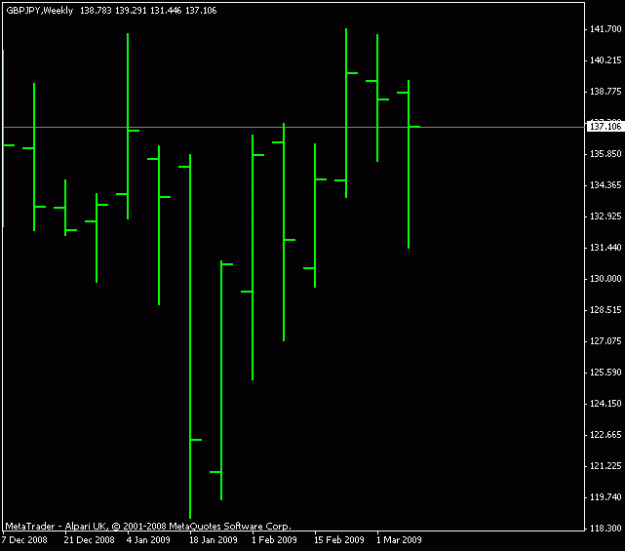This screenshot has width=625, height=551.
Task: Click the 118.300 price axis label
Action: pos(605,528)
